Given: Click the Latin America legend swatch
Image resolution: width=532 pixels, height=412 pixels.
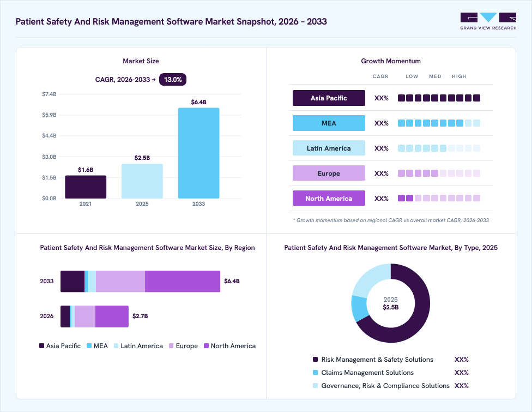Looking at the screenshot, I should [116, 346].
